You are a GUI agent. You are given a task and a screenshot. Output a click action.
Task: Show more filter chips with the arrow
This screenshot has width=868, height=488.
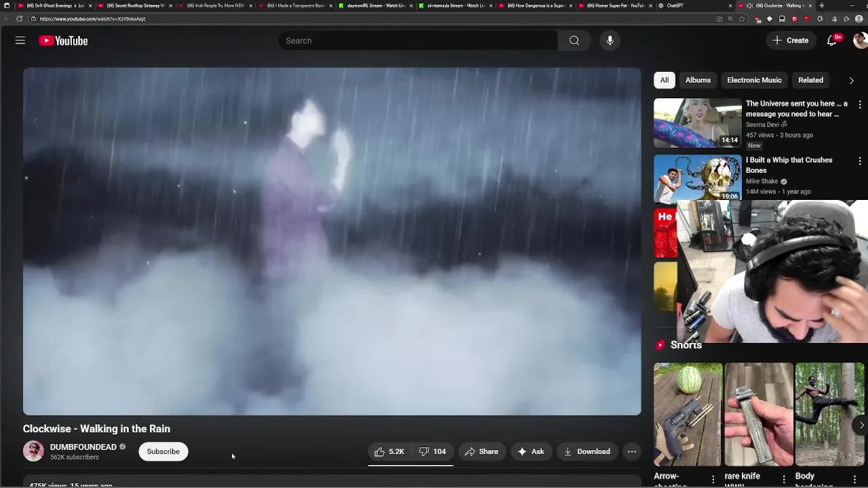(852, 80)
